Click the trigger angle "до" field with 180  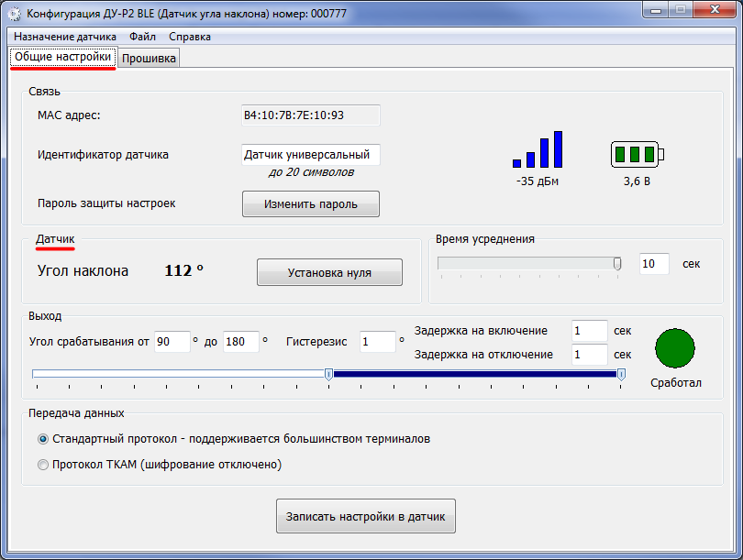(241, 342)
